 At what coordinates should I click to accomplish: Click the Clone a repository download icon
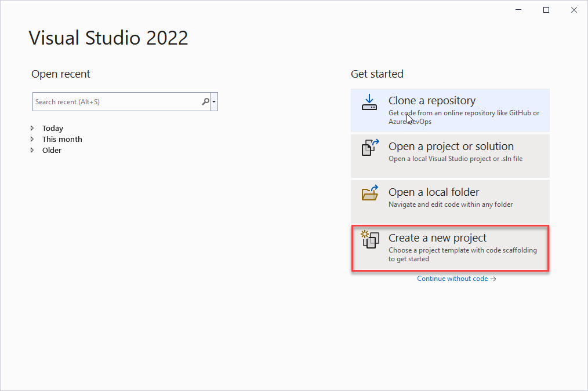tap(369, 103)
